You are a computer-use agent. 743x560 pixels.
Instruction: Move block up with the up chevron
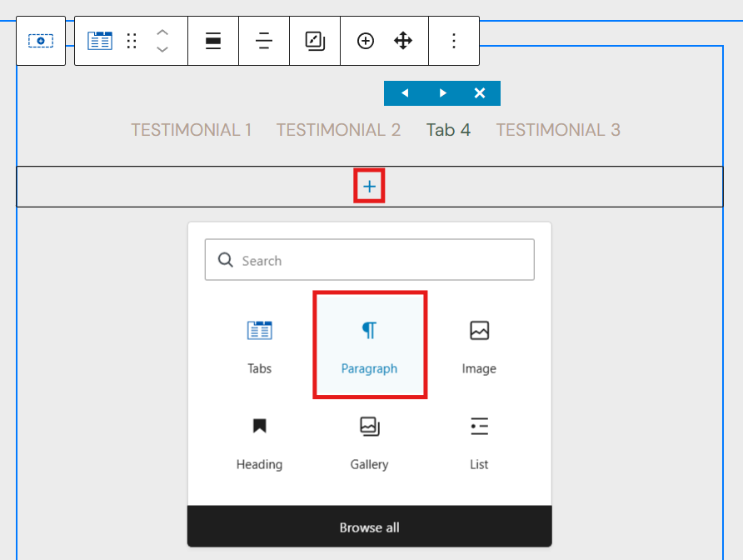(162, 32)
